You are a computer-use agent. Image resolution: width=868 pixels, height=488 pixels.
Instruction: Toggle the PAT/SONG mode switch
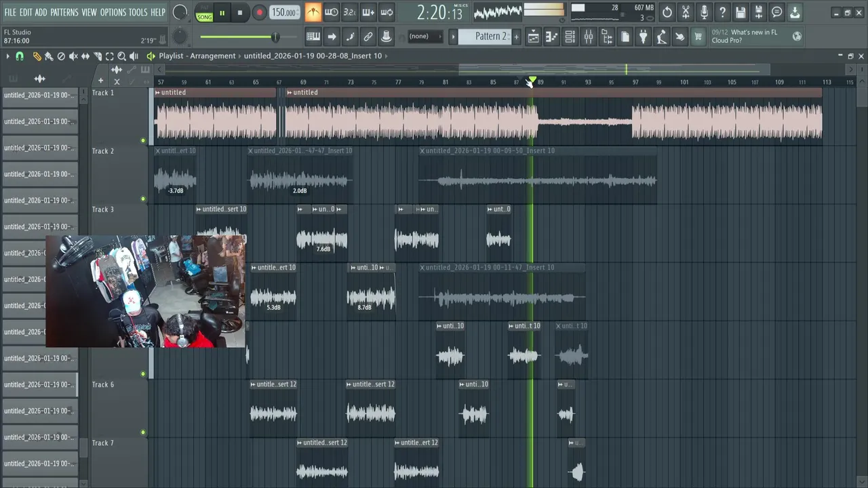[204, 13]
